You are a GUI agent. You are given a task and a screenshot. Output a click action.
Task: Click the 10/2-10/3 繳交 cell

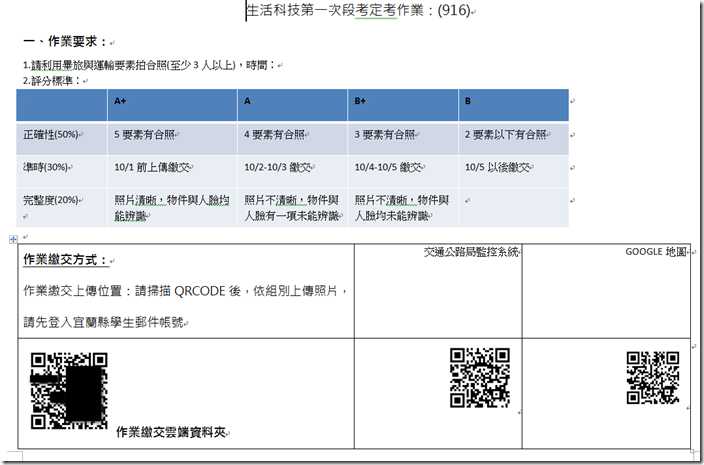click(x=292, y=171)
